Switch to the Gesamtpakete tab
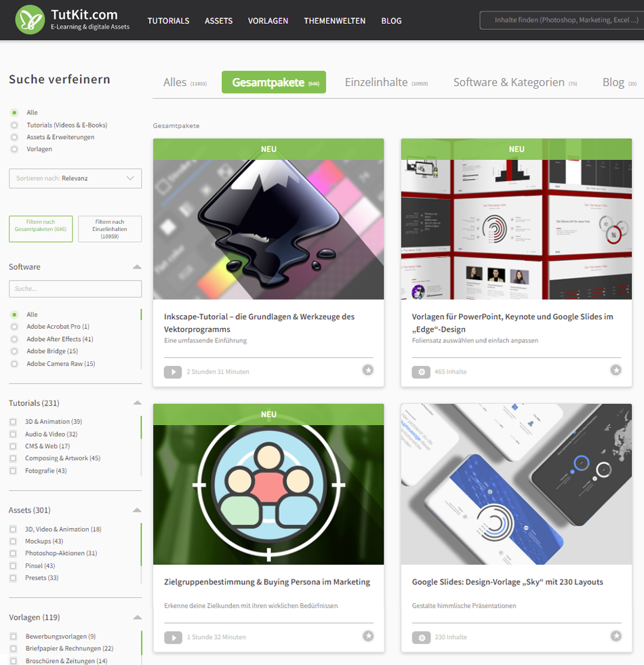Viewport: 644px width, 665px height. (274, 82)
